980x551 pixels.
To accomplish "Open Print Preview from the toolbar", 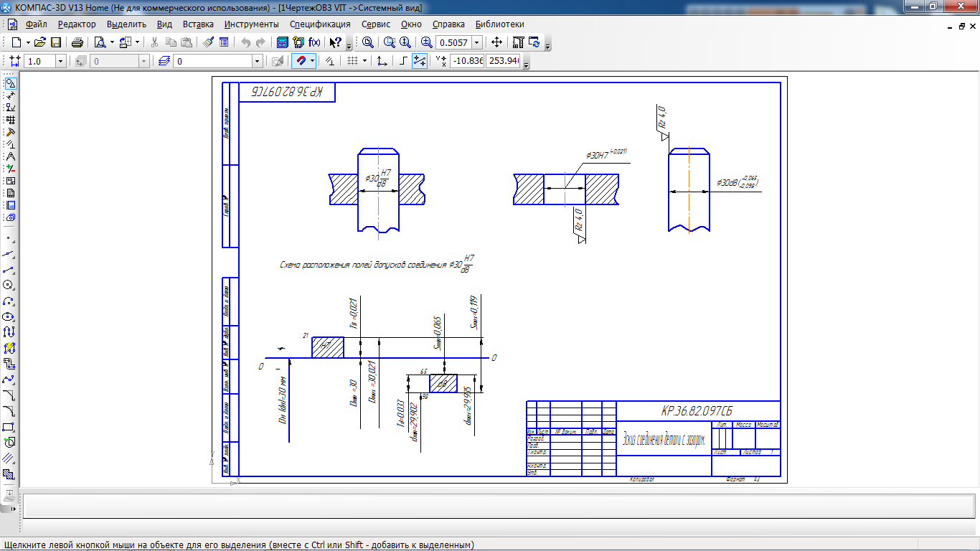I will (x=100, y=42).
